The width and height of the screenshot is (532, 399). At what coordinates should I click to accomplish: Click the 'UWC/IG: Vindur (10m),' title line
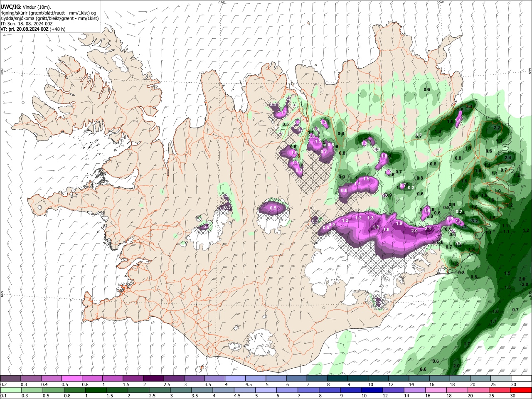[26, 6]
